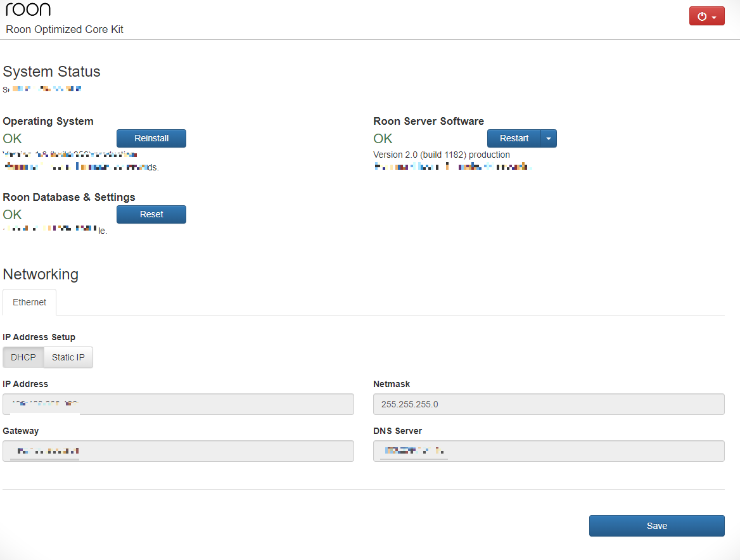The width and height of the screenshot is (740, 560).
Task: Click the 'Version 2.0 (build 1182) production' text
Action: coord(441,155)
